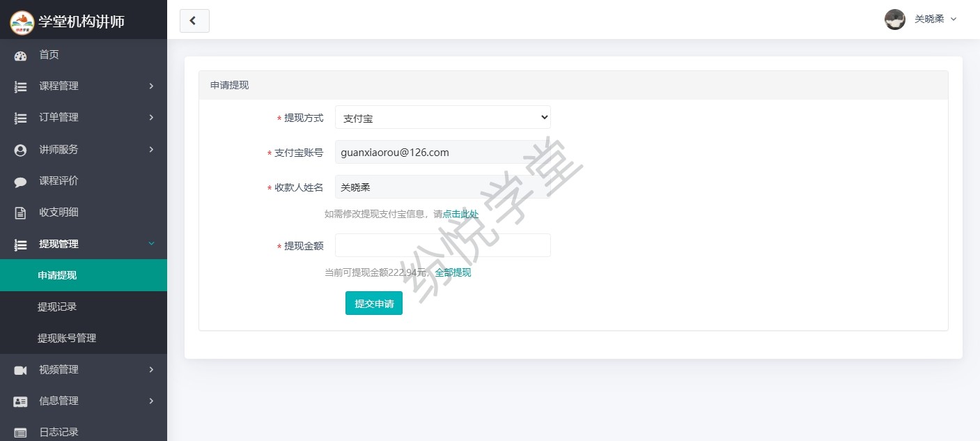The width and height of the screenshot is (980, 441).
Task: Click the ID card icon beside 信息管理
Action: pyautogui.click(x=20, y=401)
